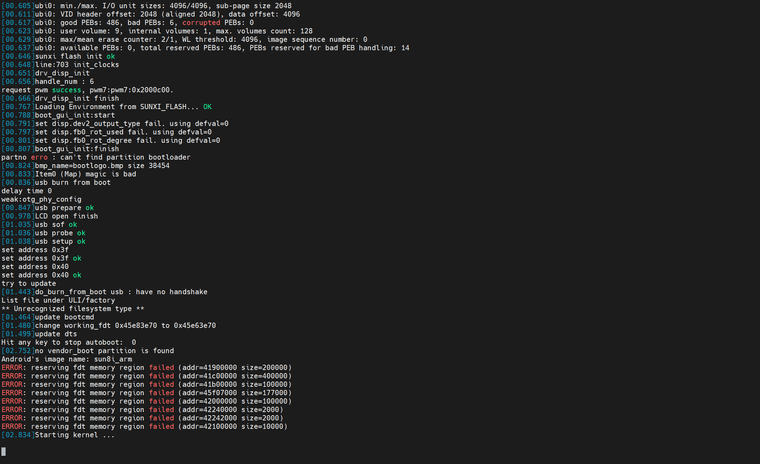Click the "Unrecognized filesystem type" message
The height and width of the screenshot is (464, 760).
tap(72, 308)
